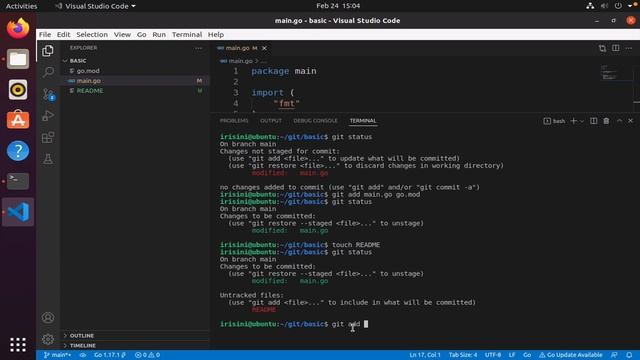This screenshot has height=360, width=640.
Task: Click Tab Size: 4 in status bar
Action: (463, 355)
